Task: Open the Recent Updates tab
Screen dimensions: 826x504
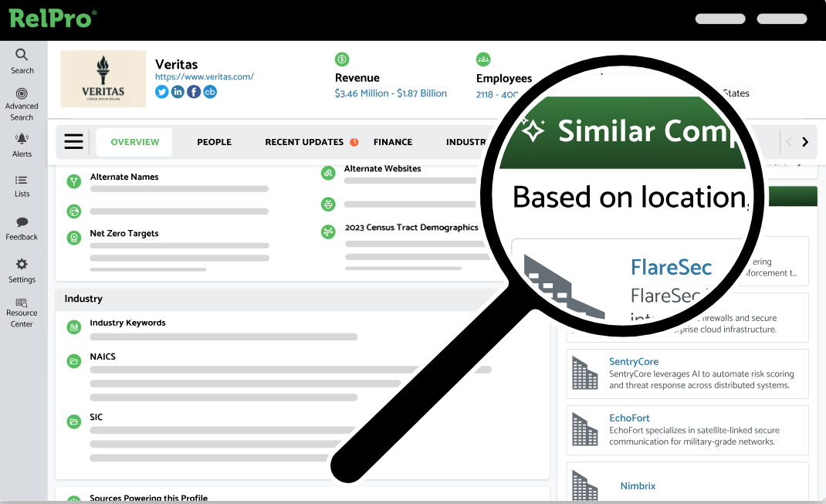Action: click(304, 142)
